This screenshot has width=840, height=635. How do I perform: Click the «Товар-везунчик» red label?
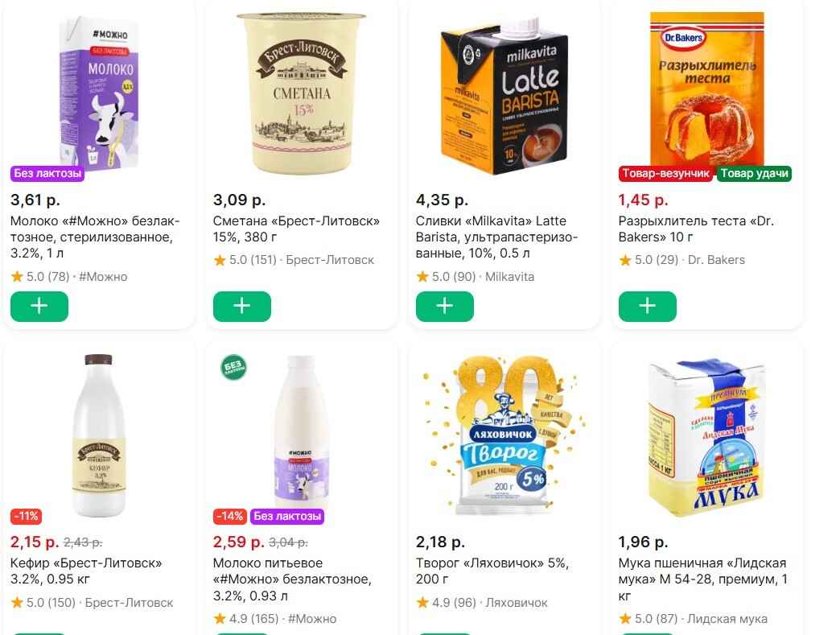point(665,174)
